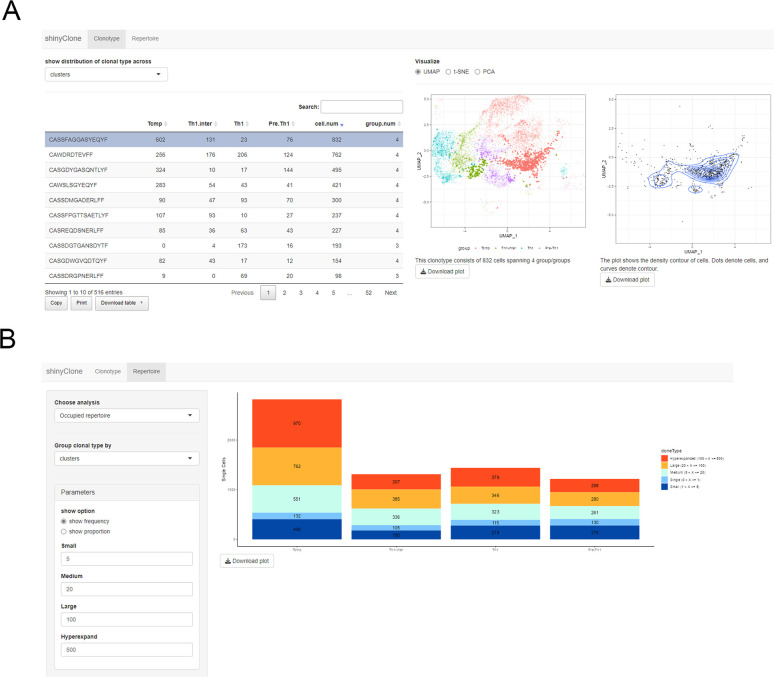Screen dimensions: 774x677
Task: Sort by group.num using its header arrows
Action: 399,124
